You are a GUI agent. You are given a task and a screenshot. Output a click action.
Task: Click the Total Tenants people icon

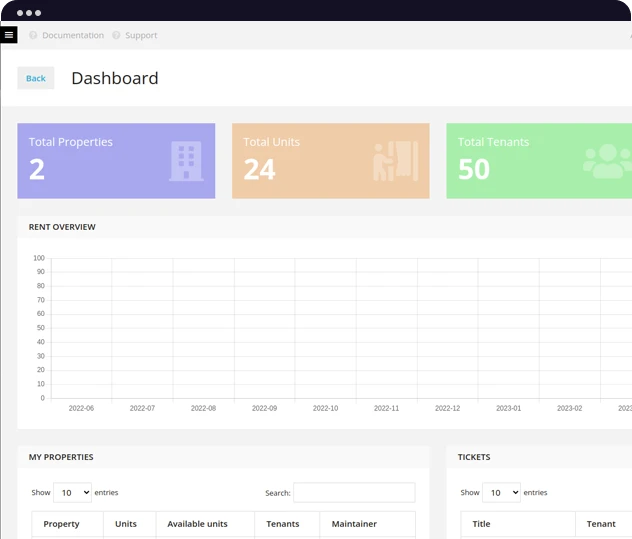pos(606,161)
